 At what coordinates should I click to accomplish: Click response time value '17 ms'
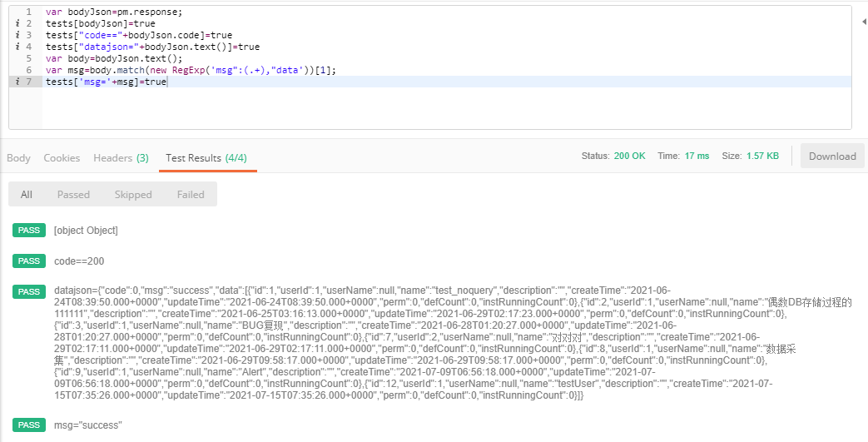tap(697, 156)
